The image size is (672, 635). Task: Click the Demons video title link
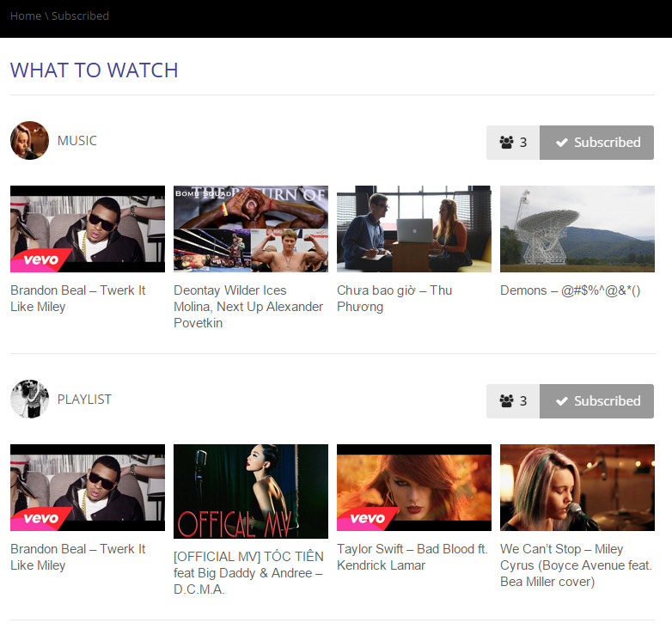570,290
